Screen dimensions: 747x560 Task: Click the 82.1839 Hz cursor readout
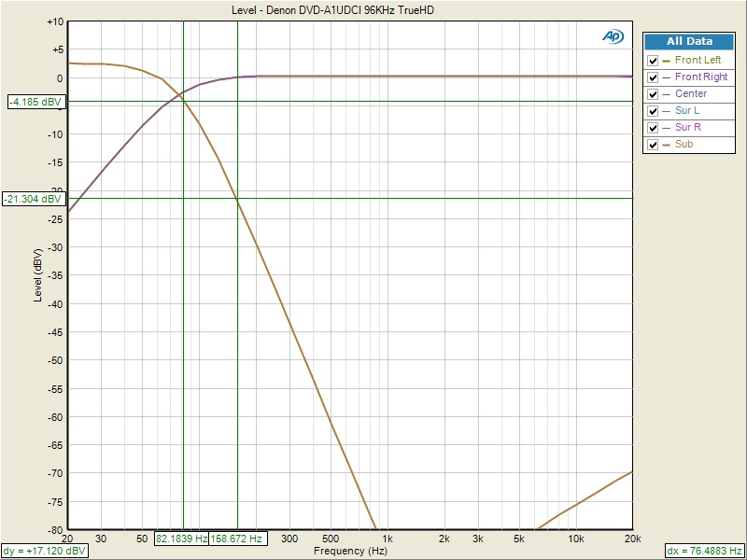point(182,539)
